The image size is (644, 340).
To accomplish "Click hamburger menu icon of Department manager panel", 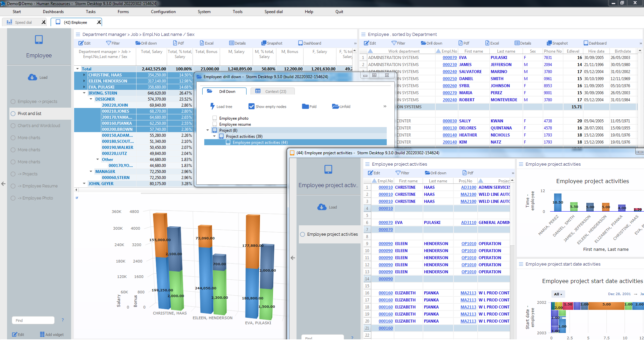I will (78, 34).
